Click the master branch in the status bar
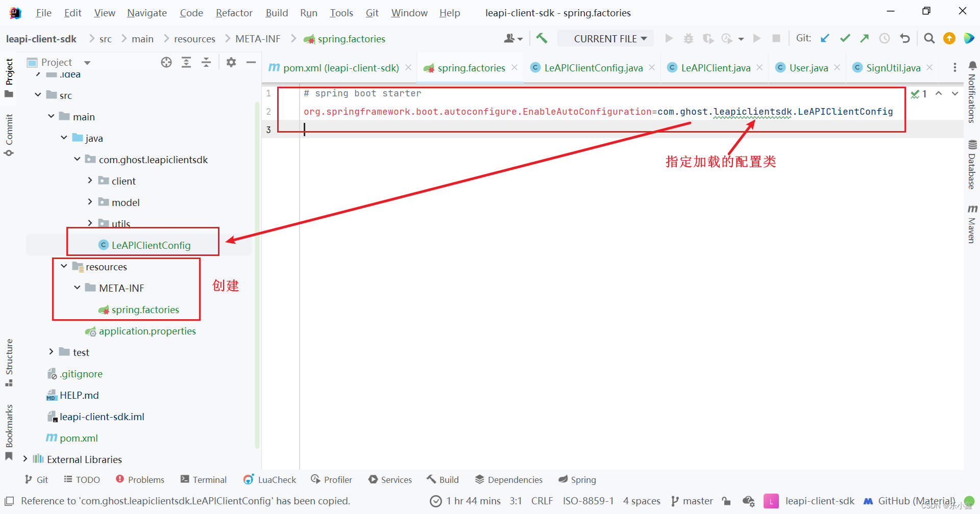This screenshot has width=980, height=514. tap(698, 501)
